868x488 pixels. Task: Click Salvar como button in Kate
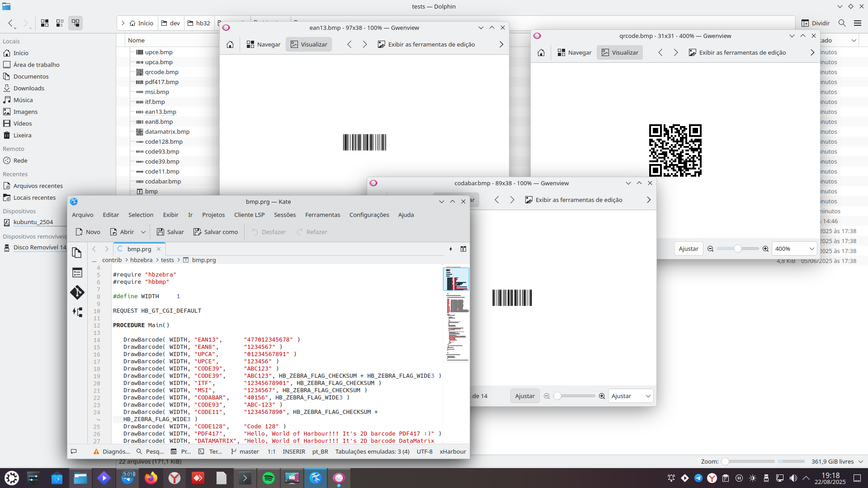(216, 232)
